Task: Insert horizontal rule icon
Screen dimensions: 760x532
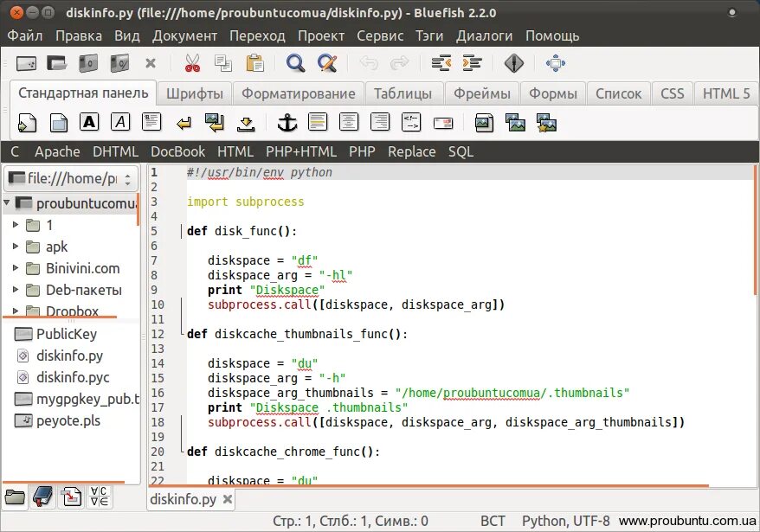Action: 318,122
